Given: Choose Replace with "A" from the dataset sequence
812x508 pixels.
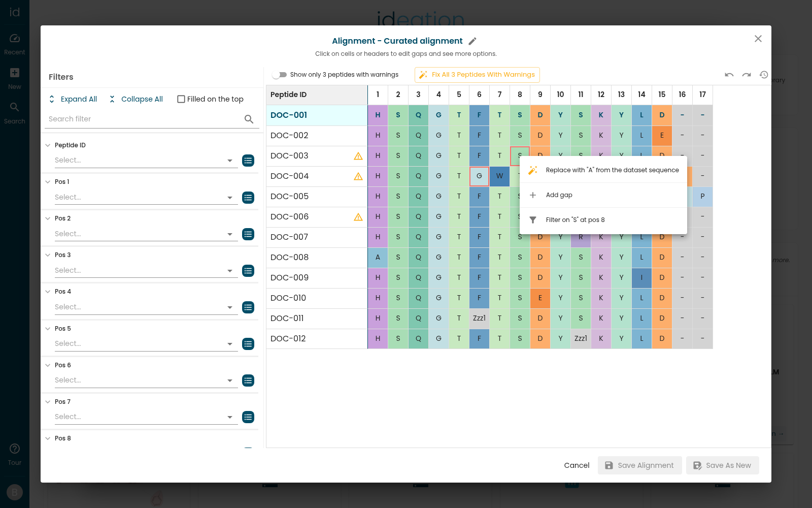Looking at the screenshot, I should 603,170.
